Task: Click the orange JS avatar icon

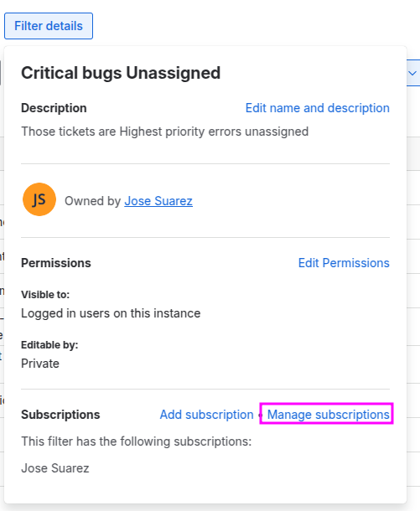Action: [x=39, y=199]
